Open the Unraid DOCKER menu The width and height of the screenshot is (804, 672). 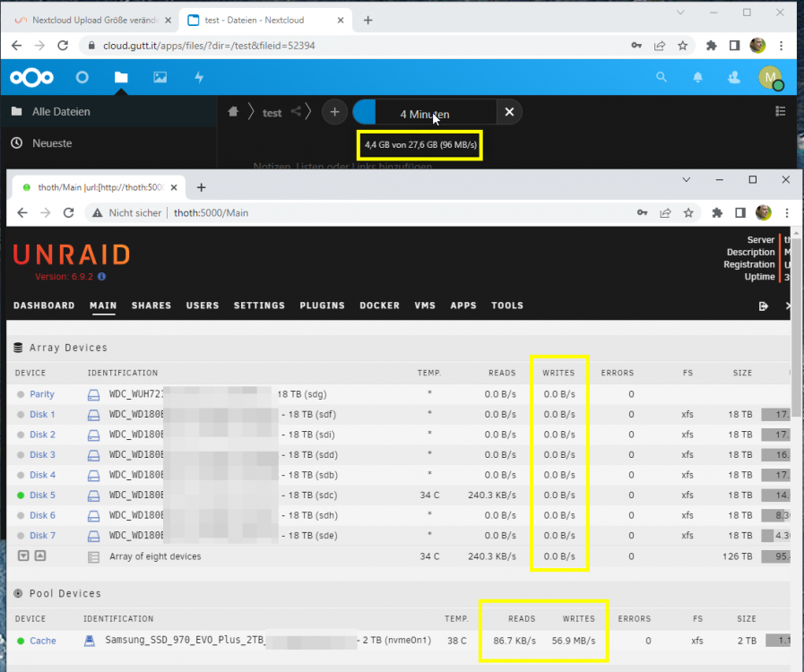[x=379, y=306]
